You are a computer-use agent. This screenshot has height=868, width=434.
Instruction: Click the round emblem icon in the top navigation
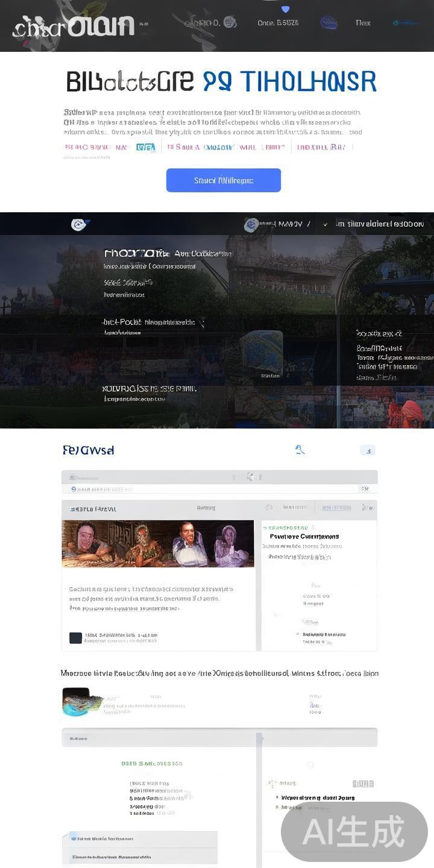(230, 22)
